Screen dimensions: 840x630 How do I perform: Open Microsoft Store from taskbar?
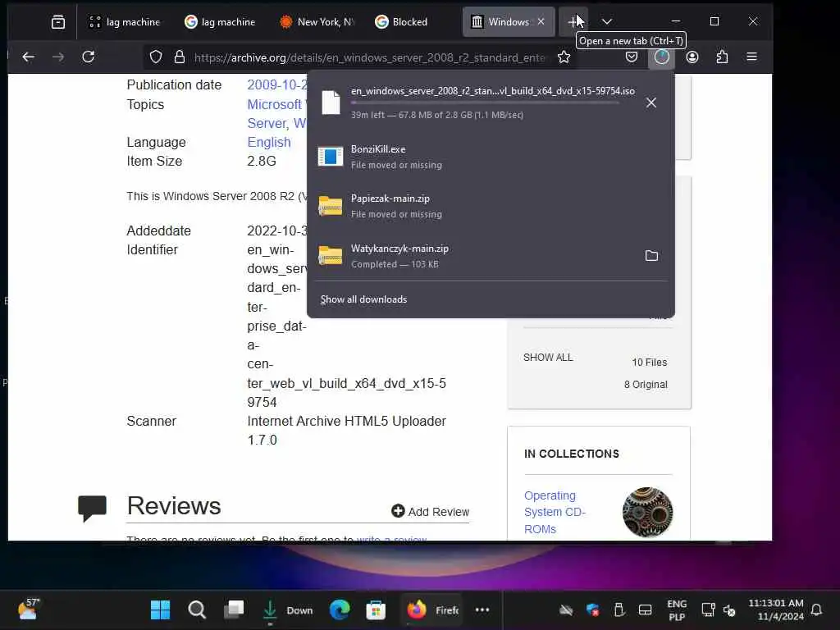(x=376, y=609)
